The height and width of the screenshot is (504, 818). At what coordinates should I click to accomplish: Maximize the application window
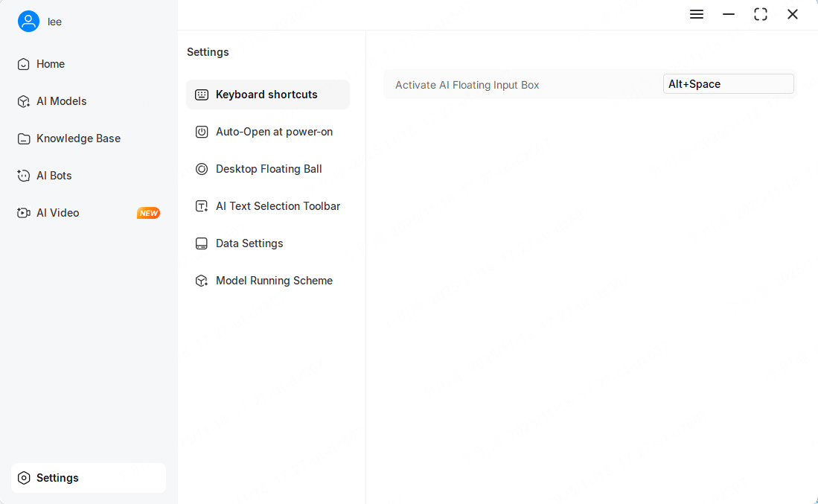pos(761,14)
